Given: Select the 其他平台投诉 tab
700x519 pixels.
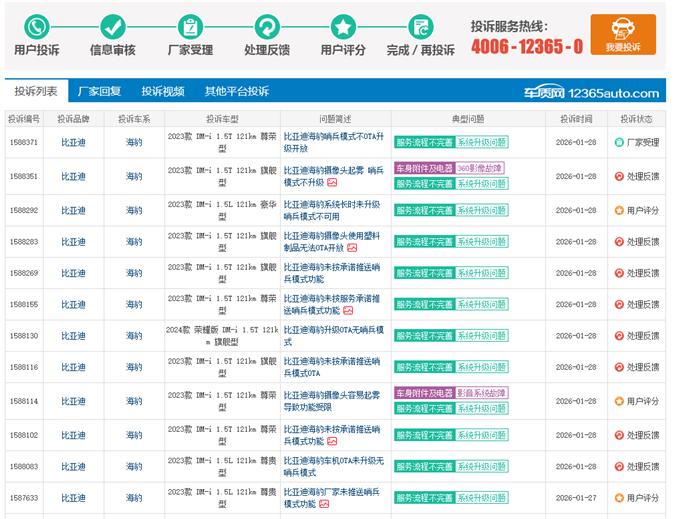Looking at the screenshot, I should click(237, 91).
